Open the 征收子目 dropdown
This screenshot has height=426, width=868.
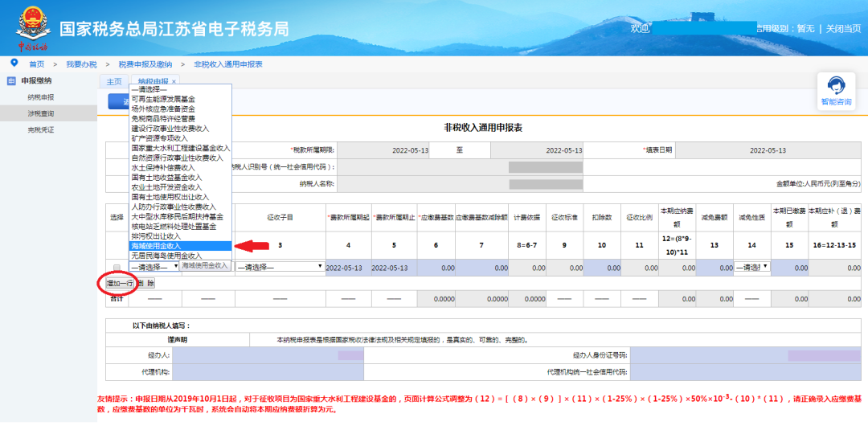pos(280,267)
